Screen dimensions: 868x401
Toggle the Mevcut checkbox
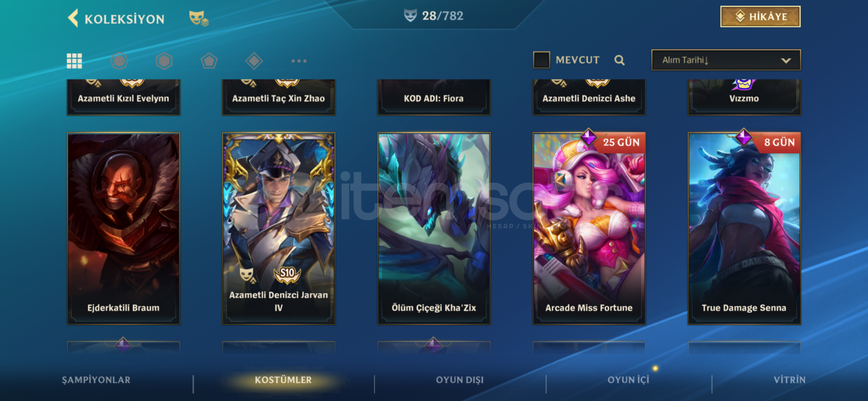coord(542,60)
